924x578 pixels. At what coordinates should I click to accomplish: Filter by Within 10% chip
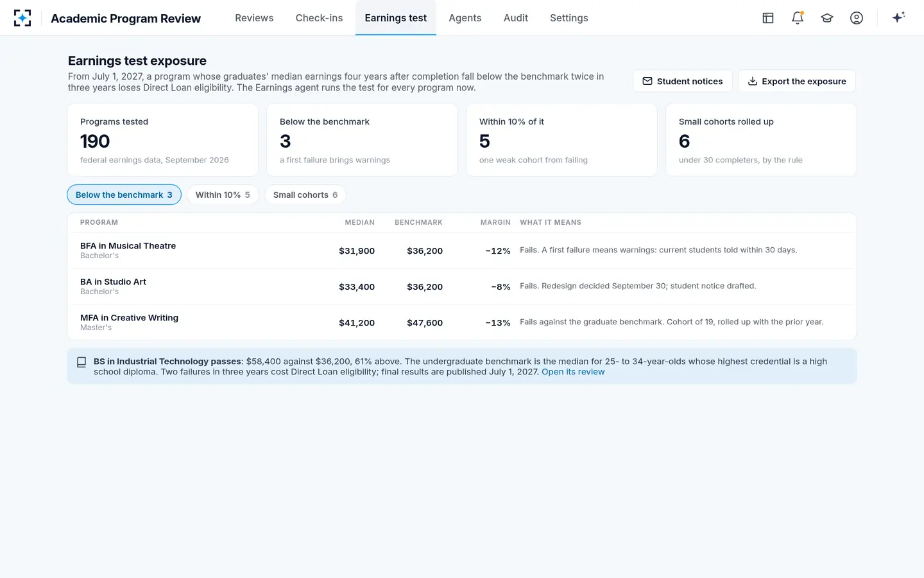(223, 195)
